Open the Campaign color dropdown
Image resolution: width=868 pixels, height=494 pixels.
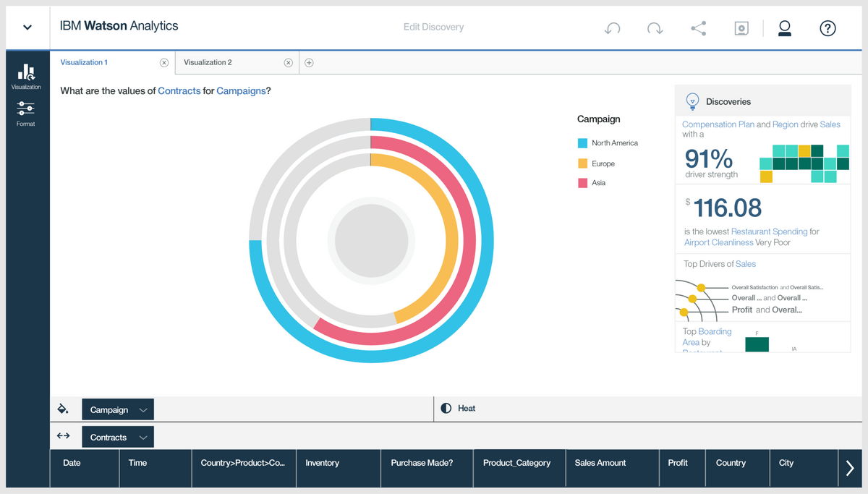[118, 409]
